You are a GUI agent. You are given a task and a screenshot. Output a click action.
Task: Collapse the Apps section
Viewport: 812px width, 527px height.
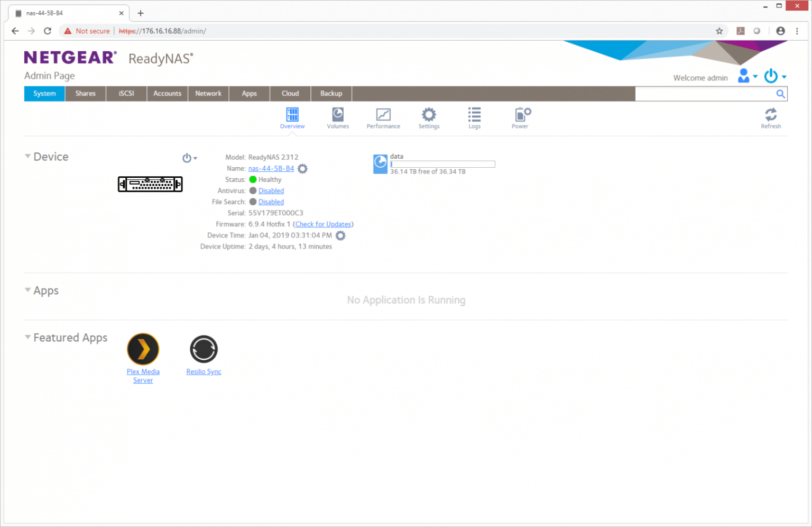27,290
